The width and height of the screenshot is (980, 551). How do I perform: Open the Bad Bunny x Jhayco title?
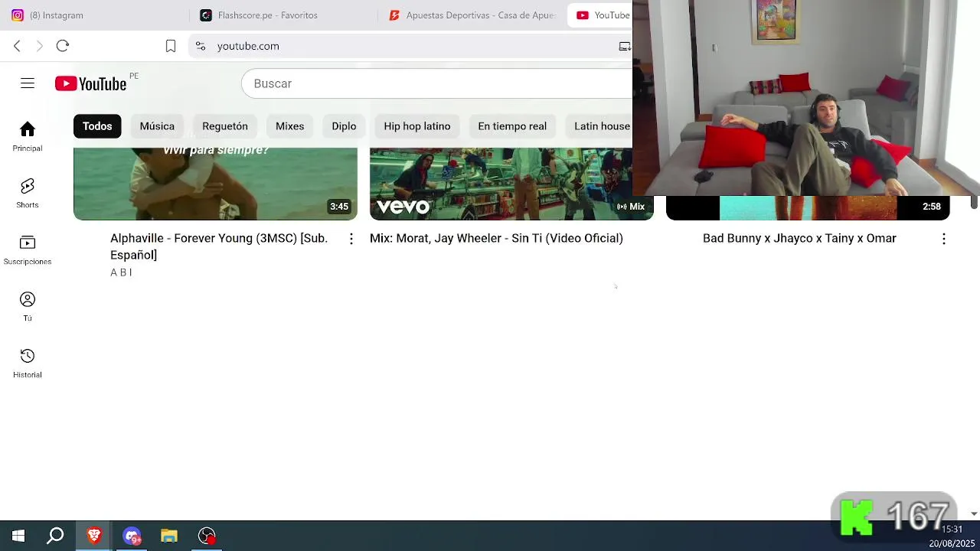click(799, 239)
